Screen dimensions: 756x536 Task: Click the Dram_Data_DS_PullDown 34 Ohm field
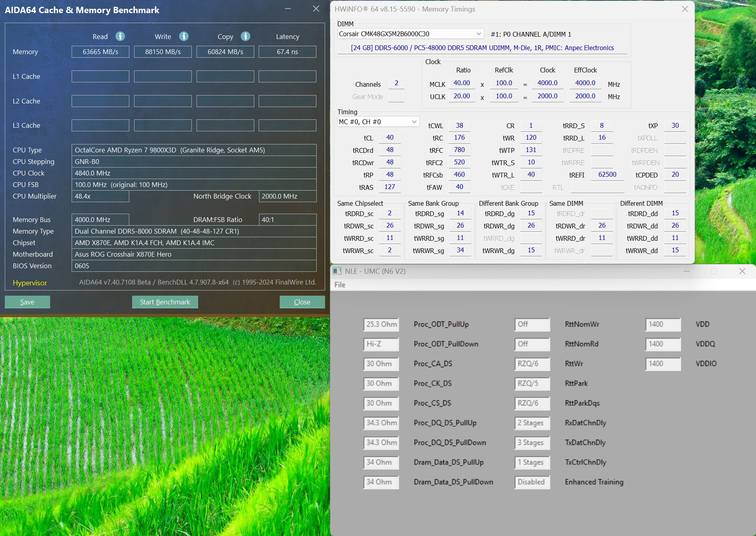(x=381, y=482)
